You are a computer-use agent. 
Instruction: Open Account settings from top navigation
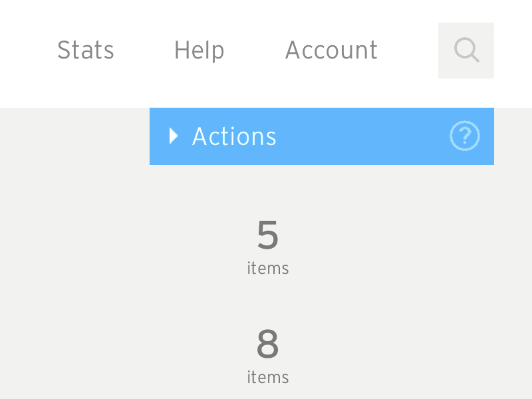pos(331,51)
